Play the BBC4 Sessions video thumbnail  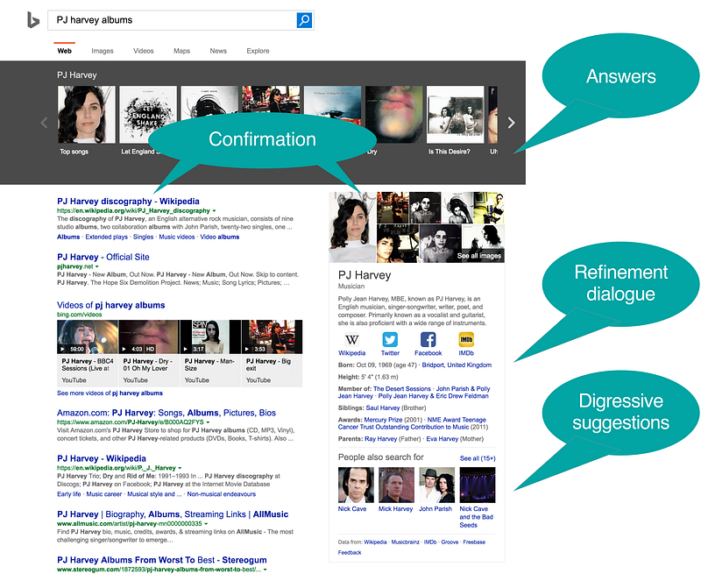[88, 337]
